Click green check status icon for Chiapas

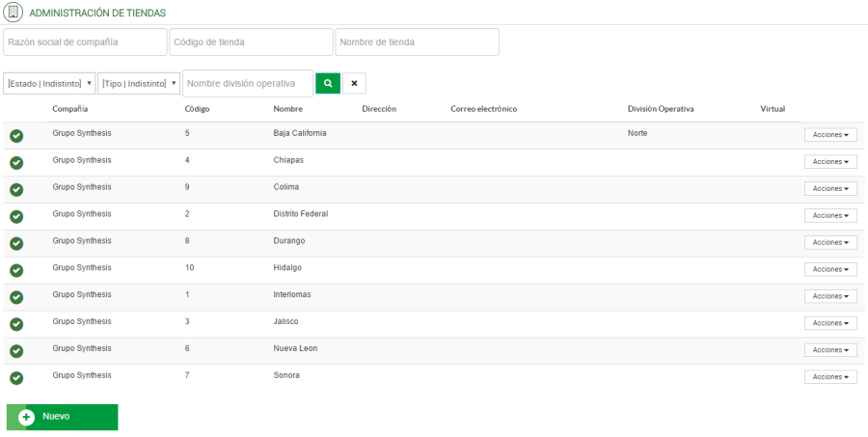pos(16,162)
